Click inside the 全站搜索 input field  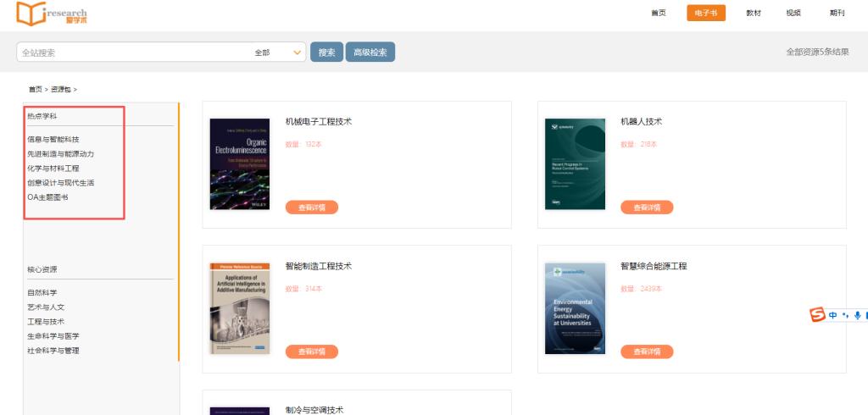pyautogui.click(x=133, y=53)
